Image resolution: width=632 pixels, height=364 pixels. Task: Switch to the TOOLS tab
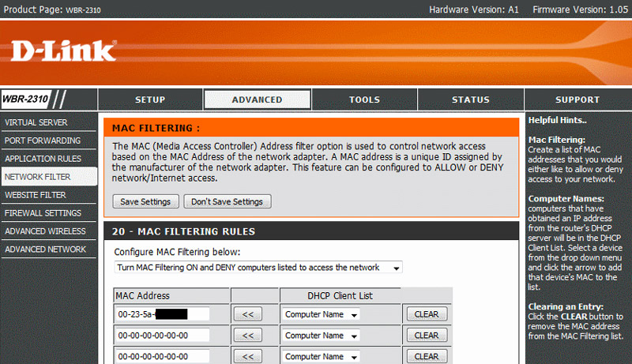tap(364, 99)
